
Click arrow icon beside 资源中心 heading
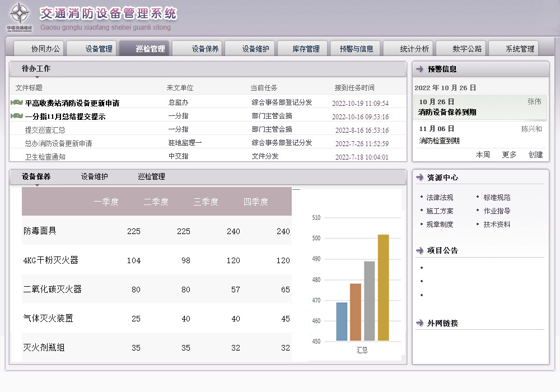419,178
